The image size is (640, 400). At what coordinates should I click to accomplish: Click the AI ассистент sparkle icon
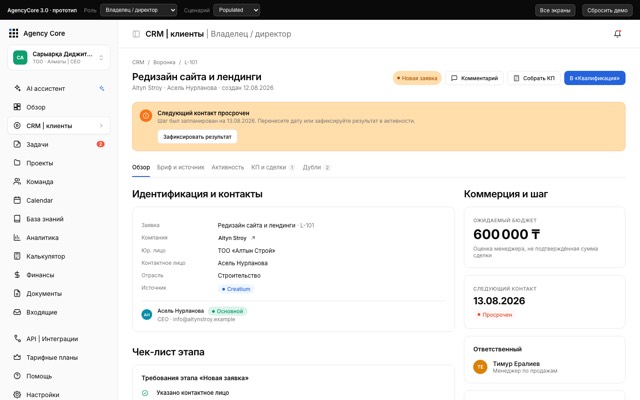click(17, 88)
